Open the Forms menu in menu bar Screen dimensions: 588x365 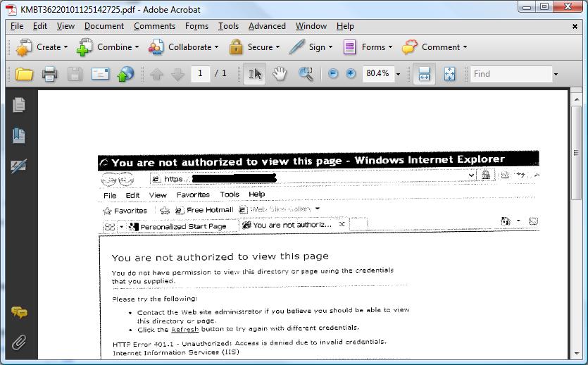coord(196,26)
